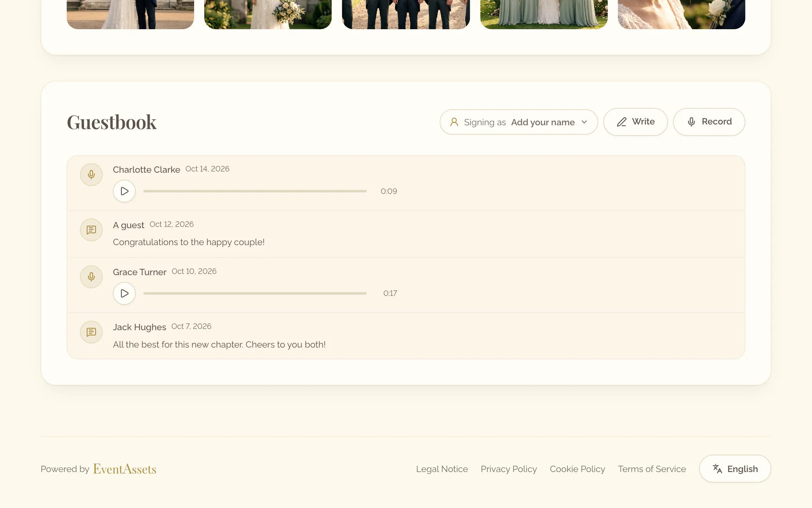This screenshot has height=508, width=812.
Task: Click the A guest author name
Action: [129, 225]
